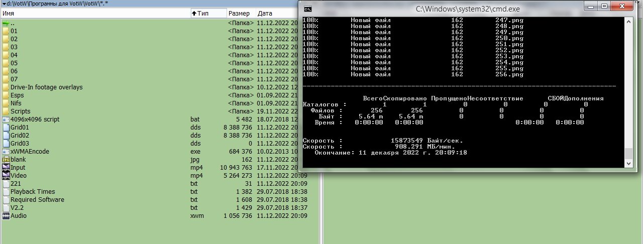This screenshot has width=644, height=244.
Task: Expand the path dropdown arrow at top-left
Action: [4, 4]
